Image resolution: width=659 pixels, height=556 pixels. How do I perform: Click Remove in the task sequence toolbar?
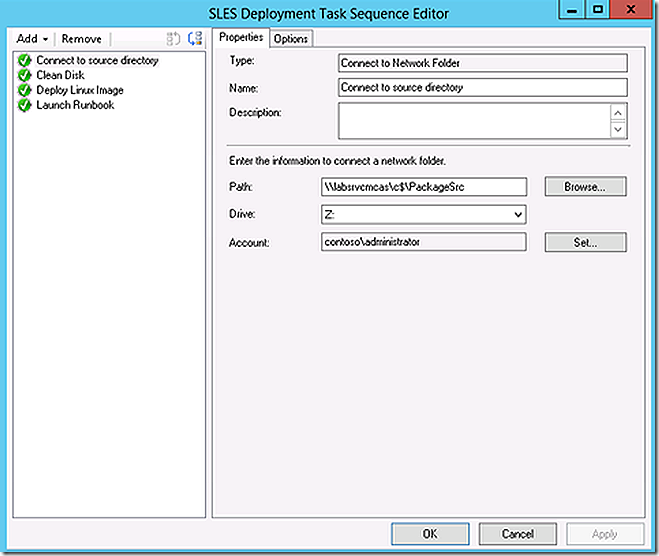pos(82,39)
